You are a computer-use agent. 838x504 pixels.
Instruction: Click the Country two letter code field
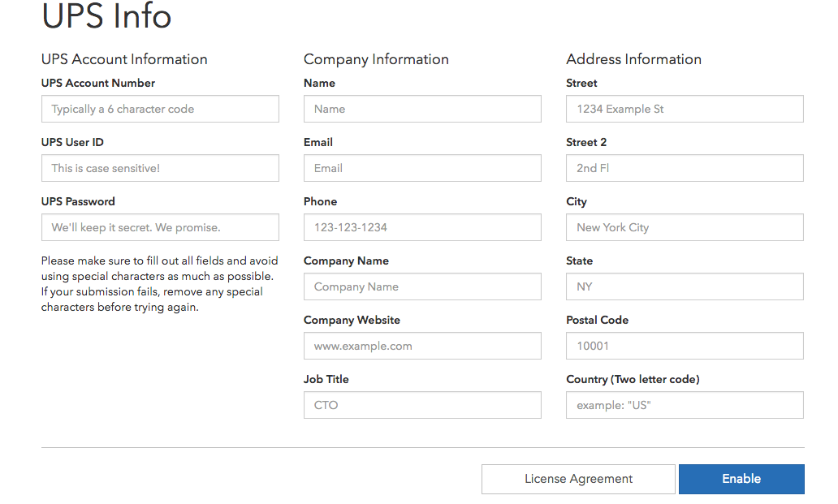click(685, 405)
